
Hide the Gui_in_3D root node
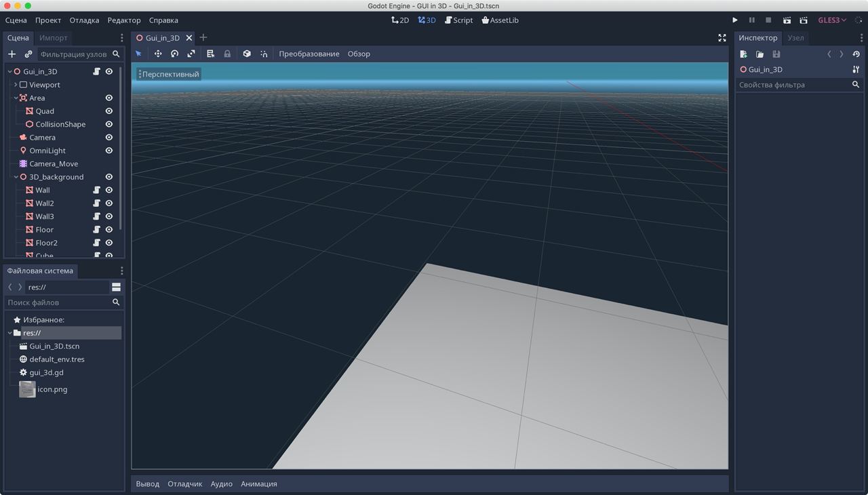108,71
